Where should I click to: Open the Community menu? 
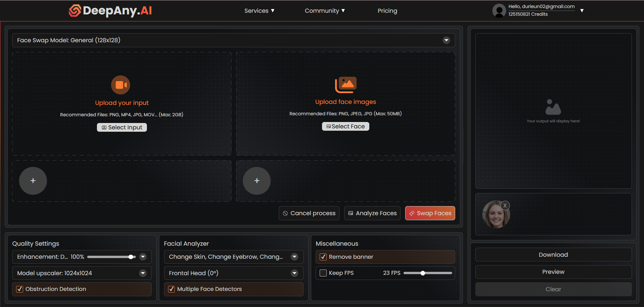325,11
